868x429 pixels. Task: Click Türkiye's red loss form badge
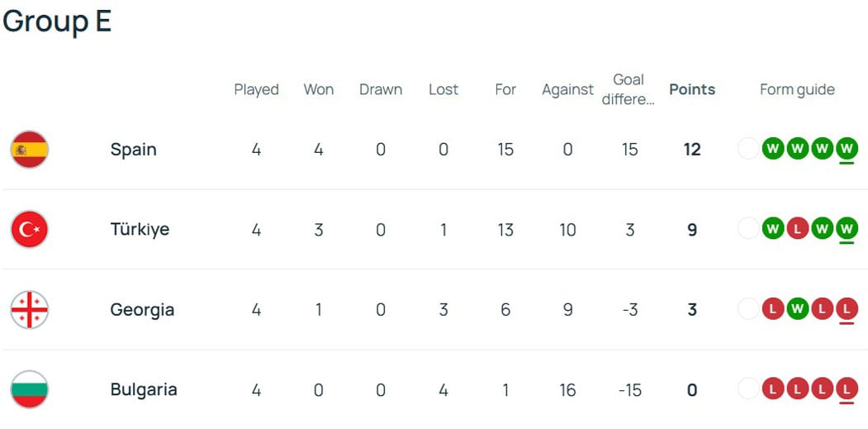(x=797, y=230)
